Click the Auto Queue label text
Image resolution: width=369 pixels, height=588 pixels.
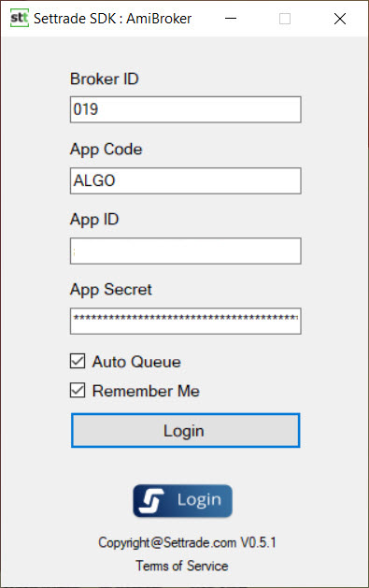pyautogui.click(x=136, y=362)
